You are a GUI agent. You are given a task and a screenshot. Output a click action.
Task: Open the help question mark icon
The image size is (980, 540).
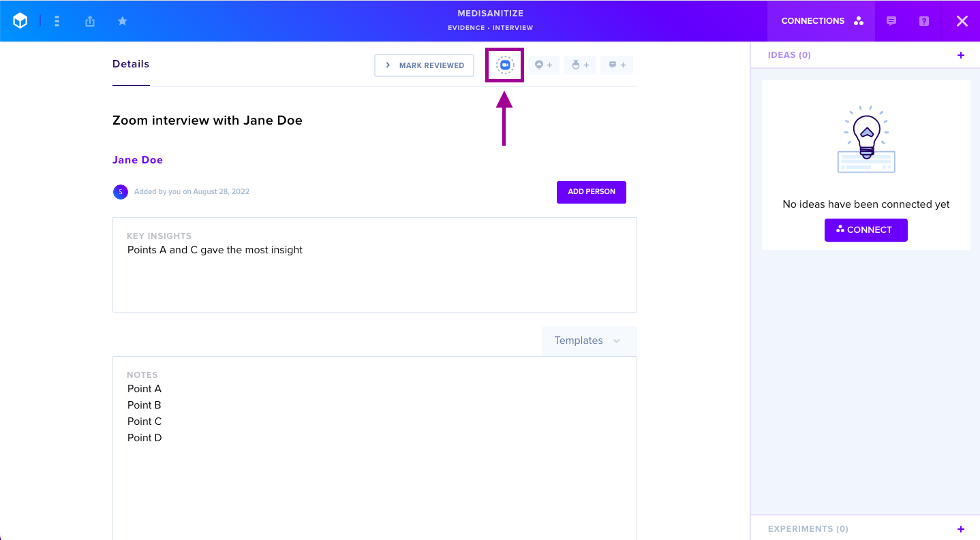(924, 21)
